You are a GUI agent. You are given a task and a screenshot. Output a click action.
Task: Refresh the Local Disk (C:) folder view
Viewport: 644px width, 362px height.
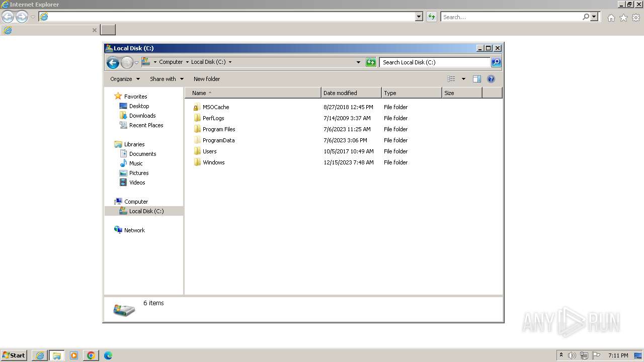pos(371,62)
